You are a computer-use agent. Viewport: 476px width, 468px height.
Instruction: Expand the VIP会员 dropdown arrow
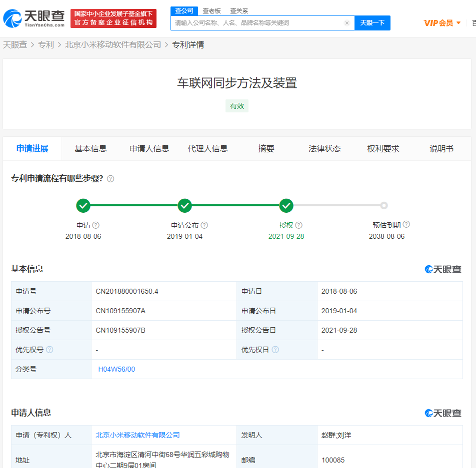coord(458,23)
